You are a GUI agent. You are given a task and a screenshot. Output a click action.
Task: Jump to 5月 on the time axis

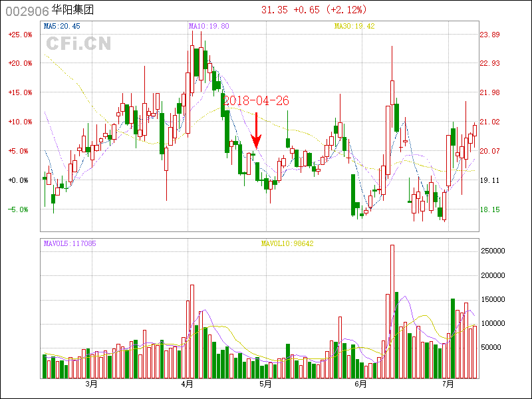click(x=265, y=384)
